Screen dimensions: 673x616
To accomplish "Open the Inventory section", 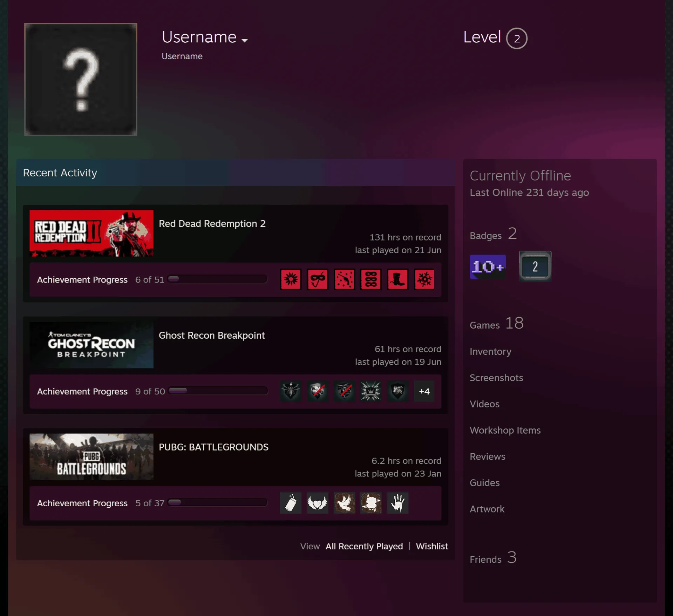I will (x=490, y=351).
